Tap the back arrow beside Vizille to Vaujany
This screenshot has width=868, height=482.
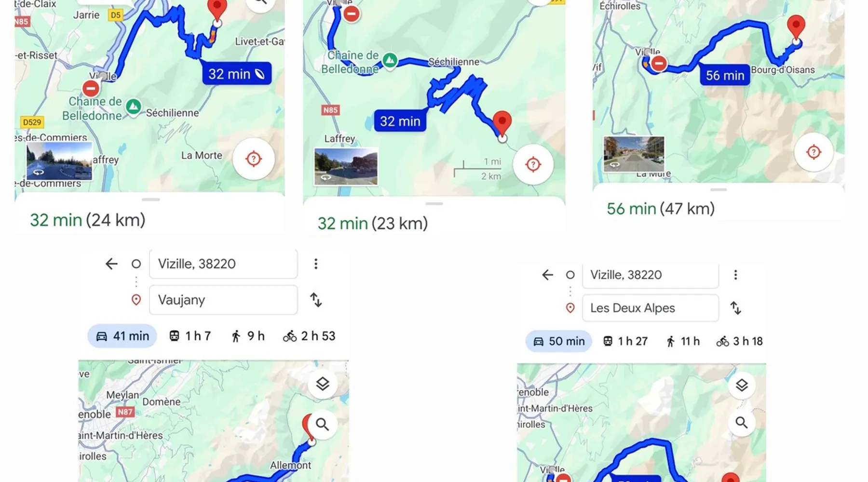point(111,264)
